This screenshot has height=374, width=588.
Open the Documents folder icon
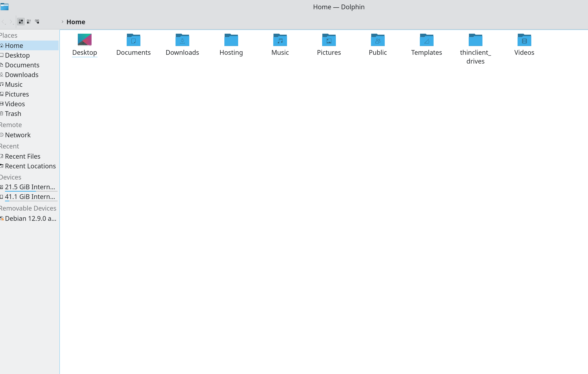(133, 40)
